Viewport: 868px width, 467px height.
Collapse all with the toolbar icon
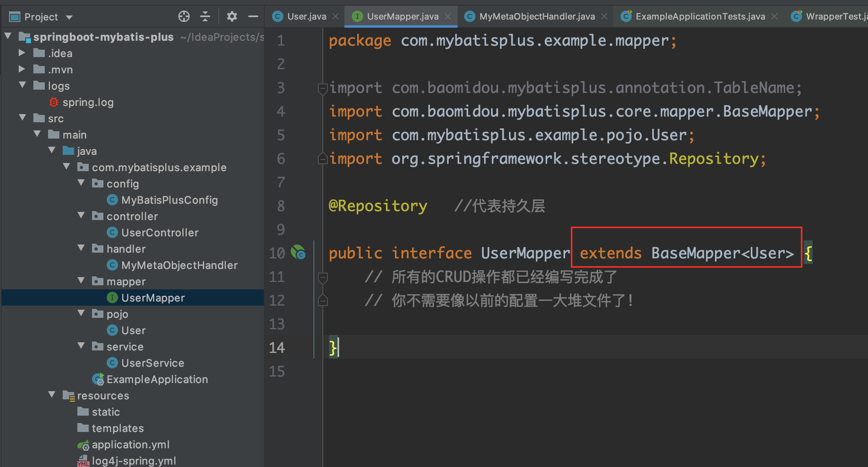[205, 16]
